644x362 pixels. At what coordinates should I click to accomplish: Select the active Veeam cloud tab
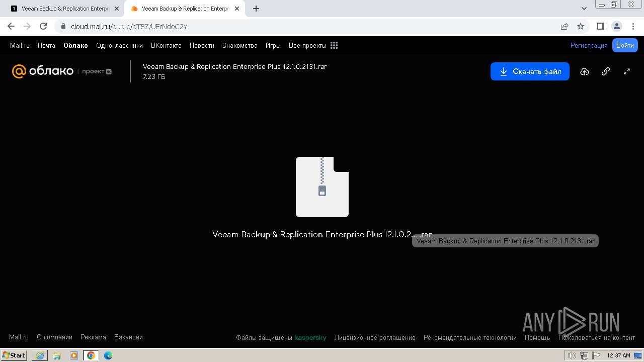pyautogui.click(x=185, y=9)
